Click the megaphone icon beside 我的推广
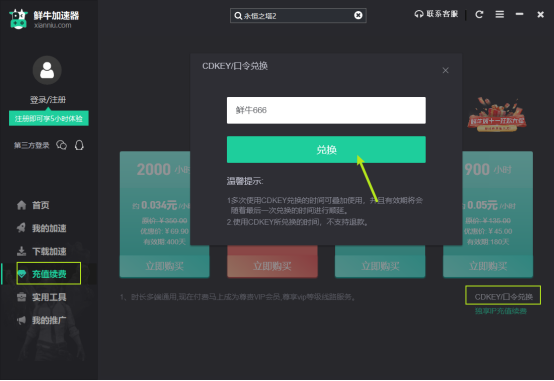 coord(22,320)
